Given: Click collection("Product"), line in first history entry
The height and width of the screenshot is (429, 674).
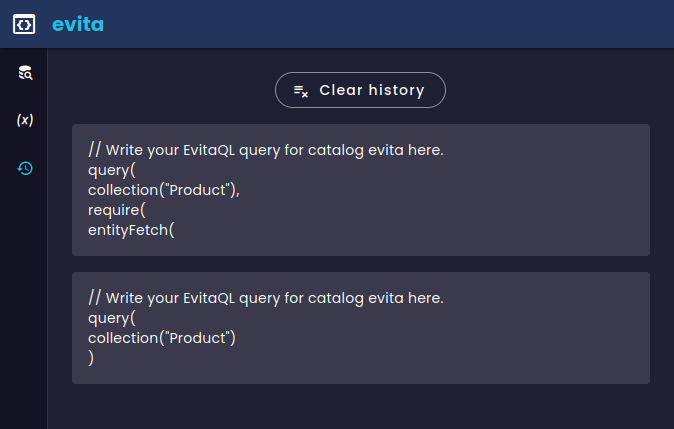Looking at the screenshot, I should [x=164, y=190].
